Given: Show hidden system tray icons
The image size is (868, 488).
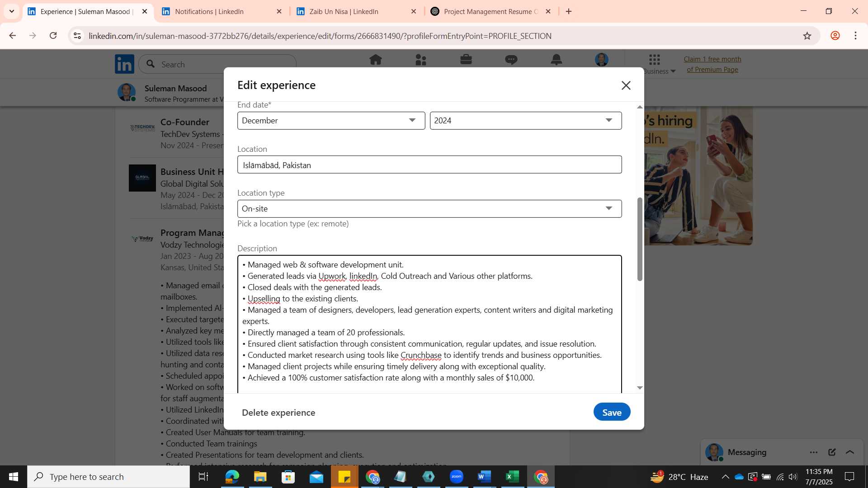Looking at the screenshot, I should 725,477.
